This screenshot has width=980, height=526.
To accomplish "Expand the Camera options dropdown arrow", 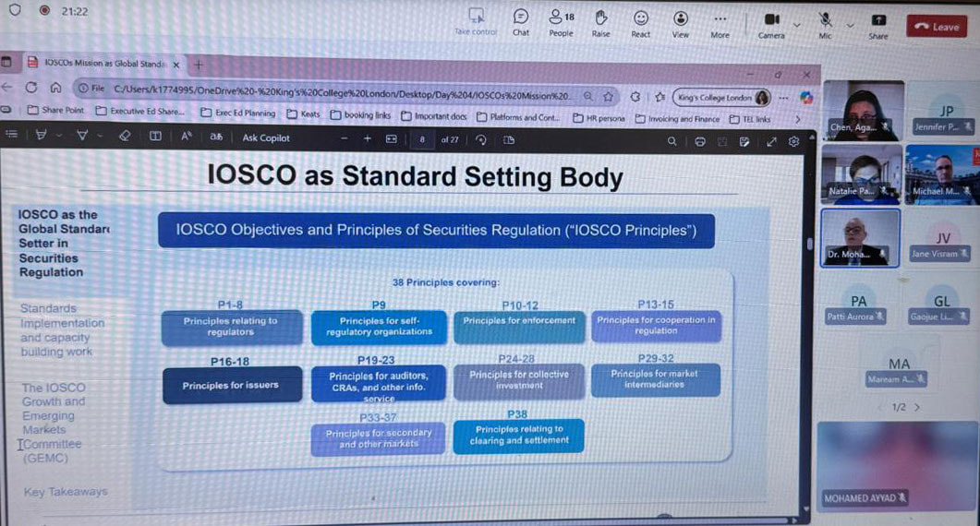I will click(796, 24).
